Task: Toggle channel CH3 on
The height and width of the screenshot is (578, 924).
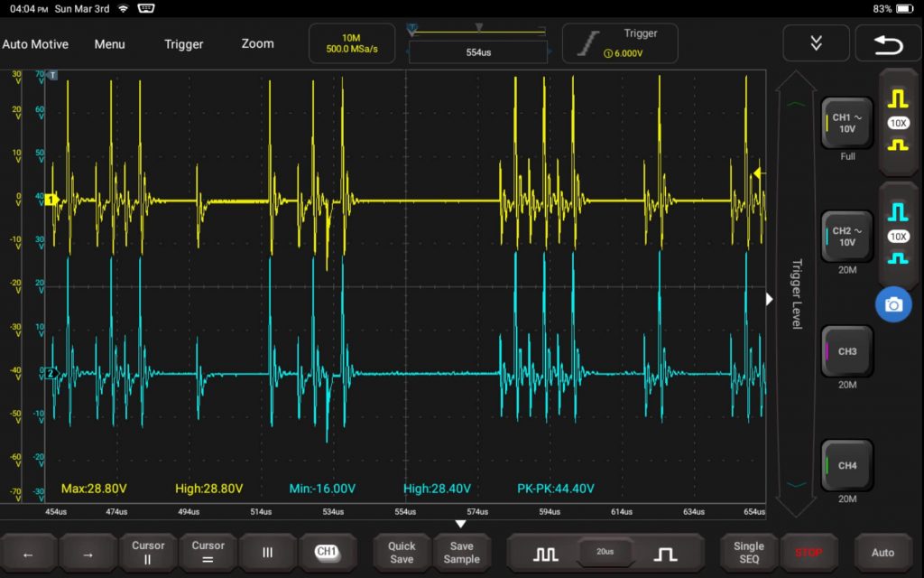Action: coord(846,351)
